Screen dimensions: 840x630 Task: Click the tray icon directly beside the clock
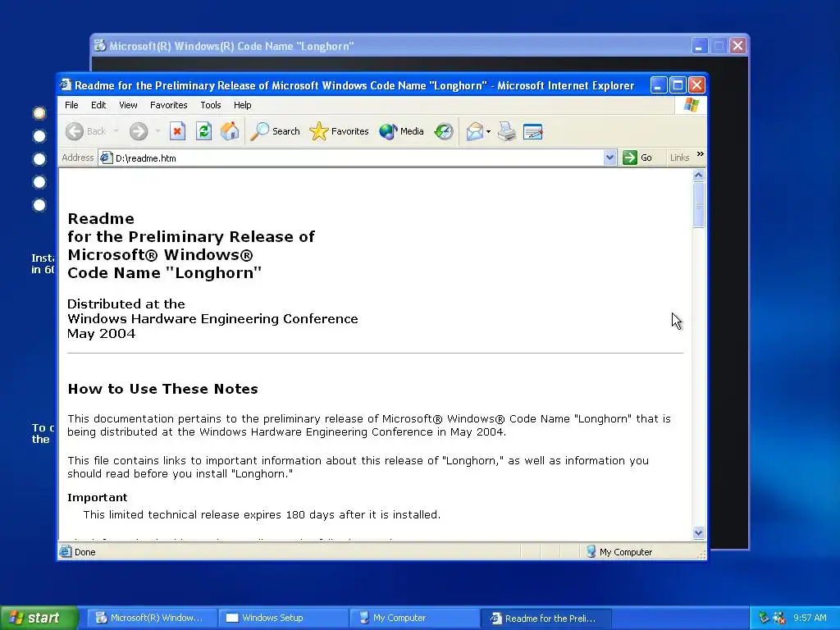point(779,618)
